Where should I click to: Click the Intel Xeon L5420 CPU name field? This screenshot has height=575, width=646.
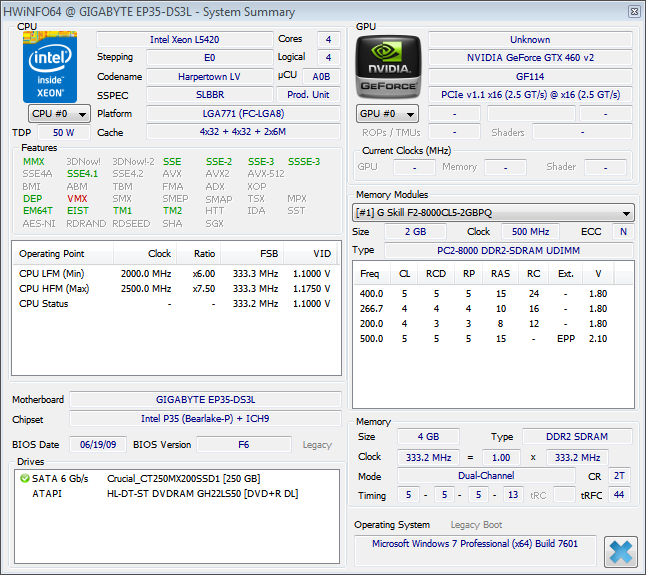tap(185, 40)
